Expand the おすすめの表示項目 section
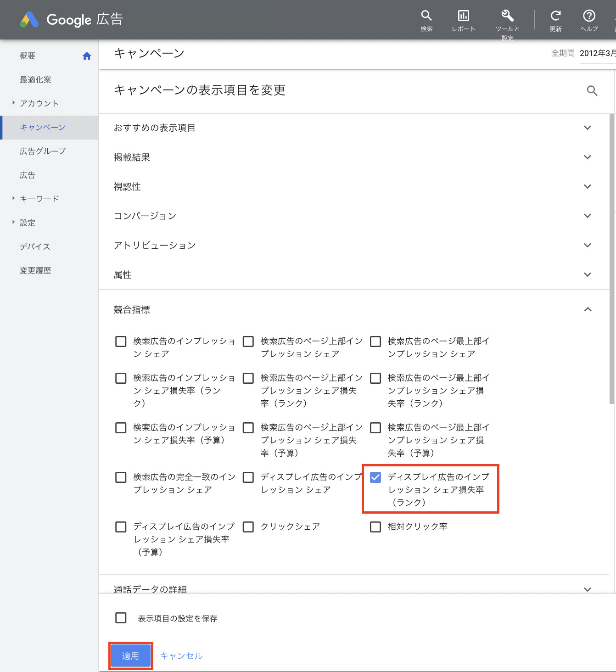Image resolution: width=616 pixels, height=672 pixels. [587, 128]
